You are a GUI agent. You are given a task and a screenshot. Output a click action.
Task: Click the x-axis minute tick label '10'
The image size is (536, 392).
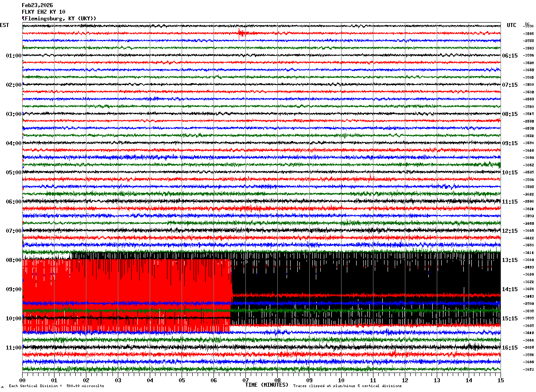coord(341,380)
